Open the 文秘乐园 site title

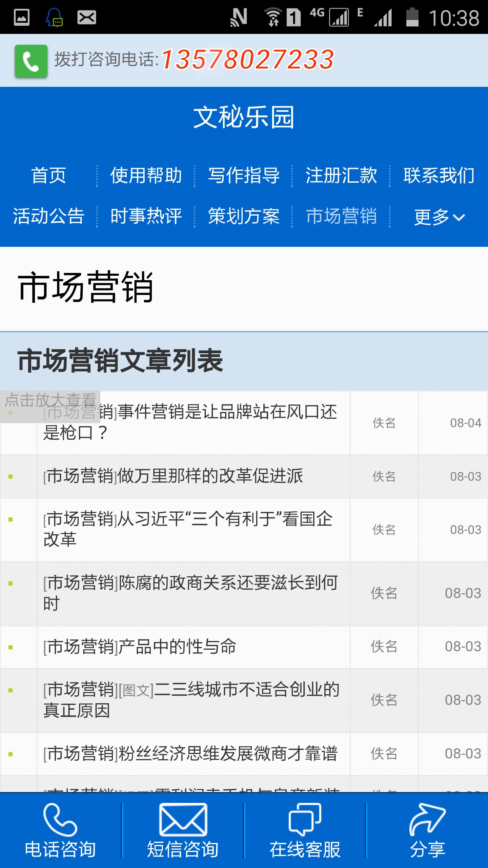point(244,117)
